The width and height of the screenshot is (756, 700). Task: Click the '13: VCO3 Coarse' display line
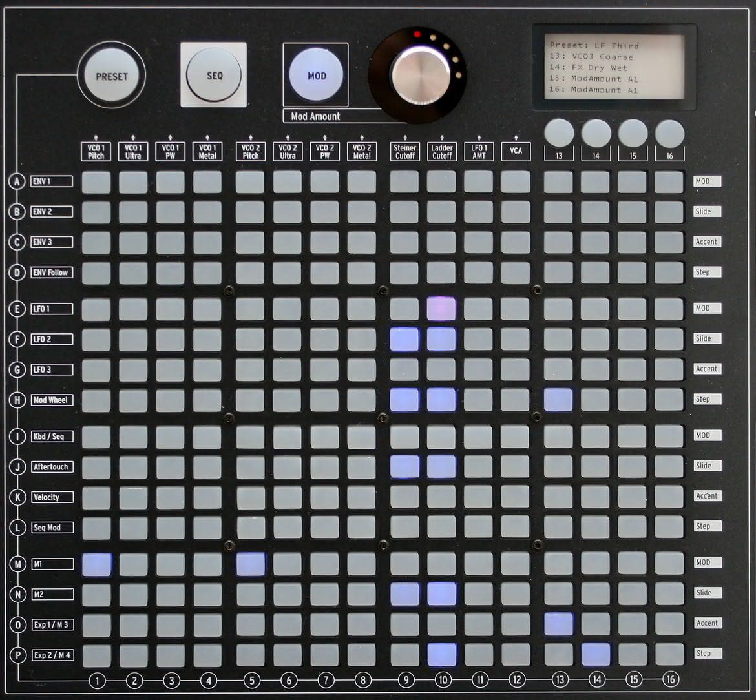[x=591, y=56]
